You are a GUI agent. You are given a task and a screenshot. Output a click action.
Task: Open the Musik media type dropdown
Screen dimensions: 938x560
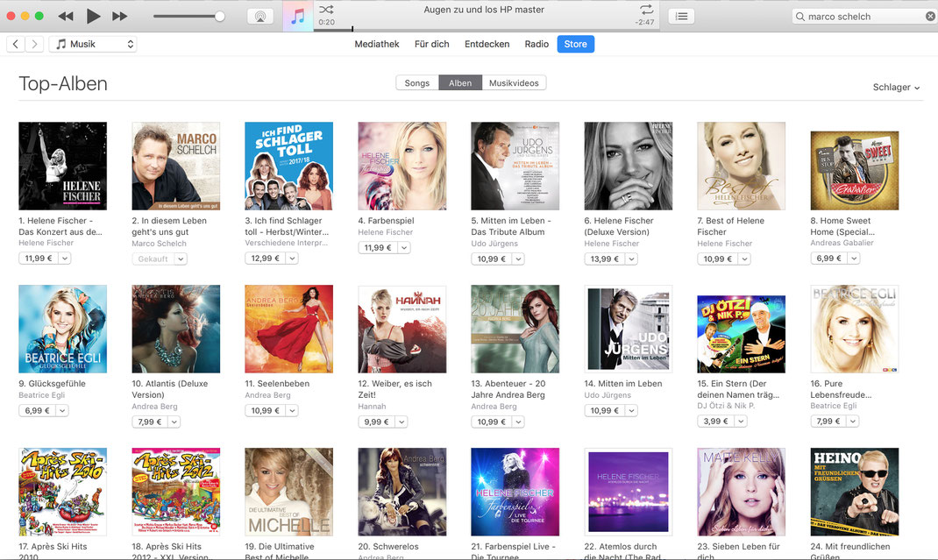(x=93, y=44)
